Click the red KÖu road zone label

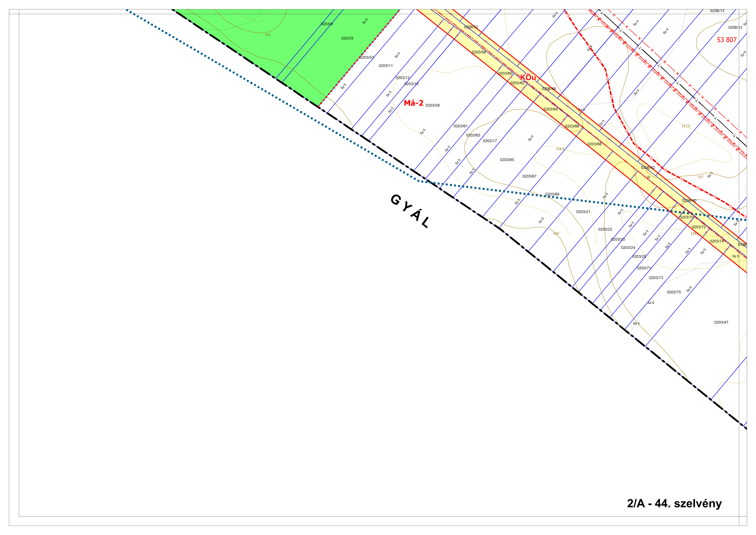click(528, 77)
